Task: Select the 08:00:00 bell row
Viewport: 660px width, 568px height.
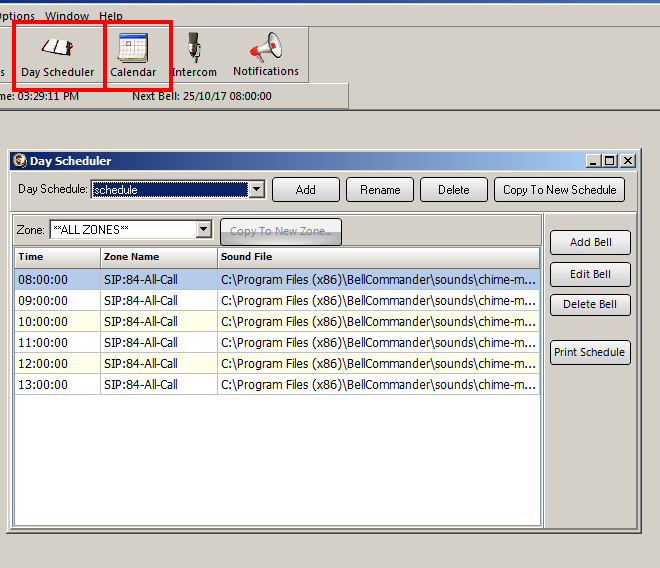Action: 277,280
